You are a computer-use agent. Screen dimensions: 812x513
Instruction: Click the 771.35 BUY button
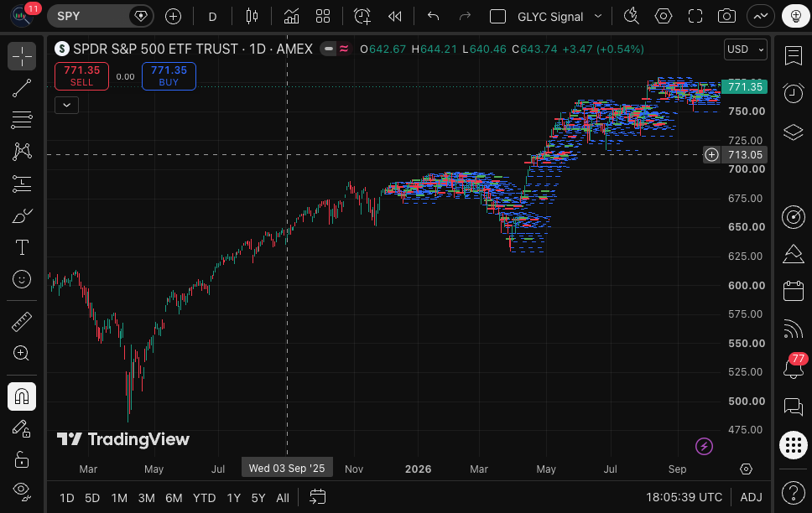169,76
